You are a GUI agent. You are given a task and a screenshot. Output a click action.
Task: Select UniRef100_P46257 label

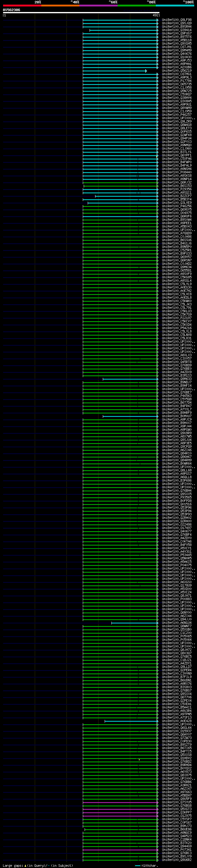(x=177, y=115)
